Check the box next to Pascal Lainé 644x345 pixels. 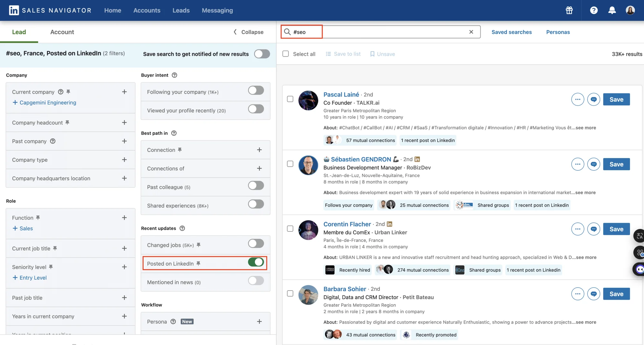(x=290, y=99)
